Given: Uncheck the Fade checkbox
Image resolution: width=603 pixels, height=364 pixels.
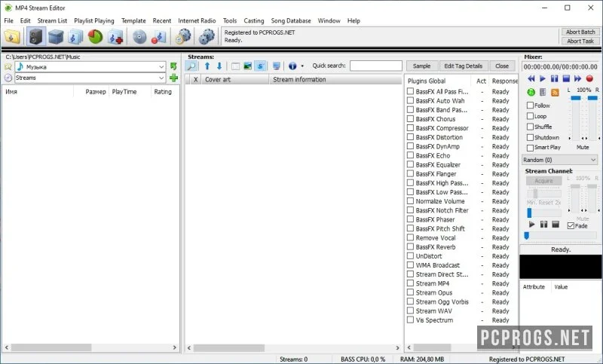Looking at the screenshot, I should (x=571, y=225).
